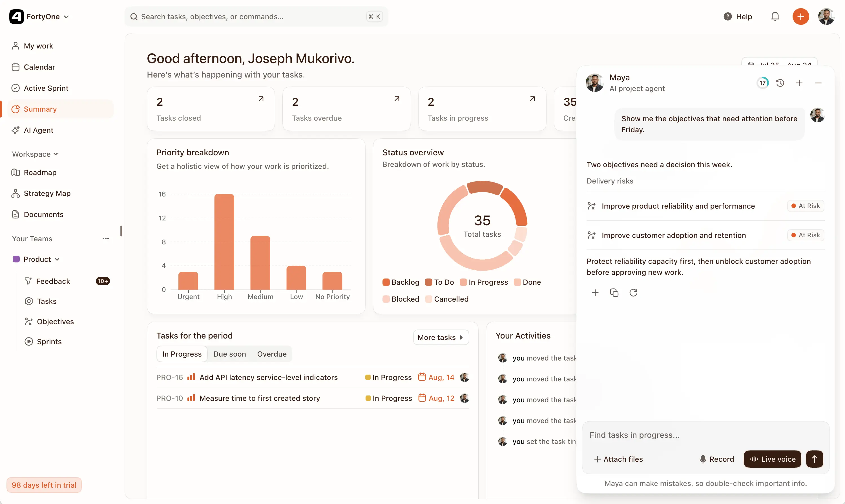
Task: Open Improve product reliability and performance objective
Action: [705, 206]
